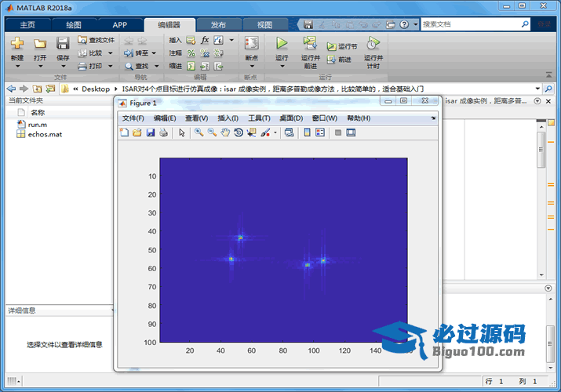Open the Breakpoints (断点) dropdown arrow
The width and height of the screenshot is (561, 392).
(x=252, y=66)
